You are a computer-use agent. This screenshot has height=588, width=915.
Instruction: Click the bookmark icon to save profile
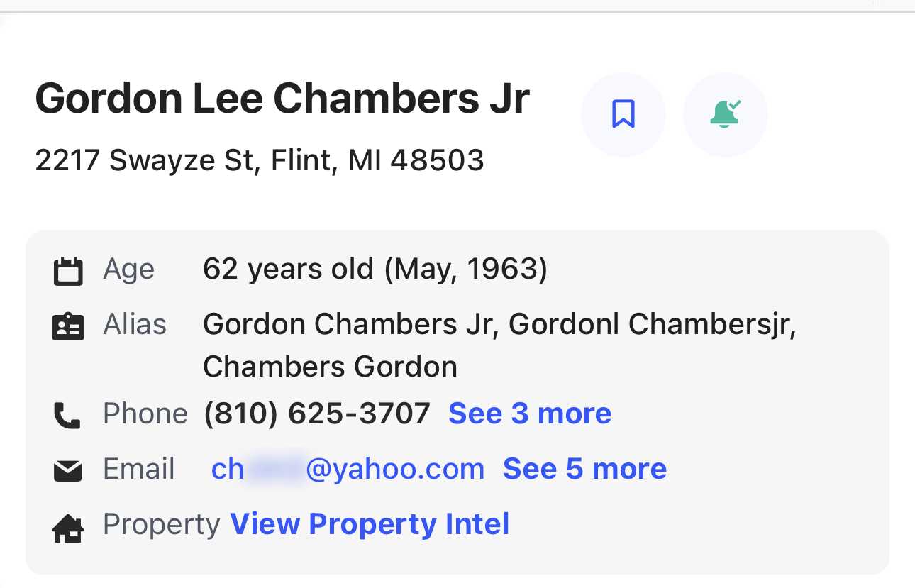point(623,114)
